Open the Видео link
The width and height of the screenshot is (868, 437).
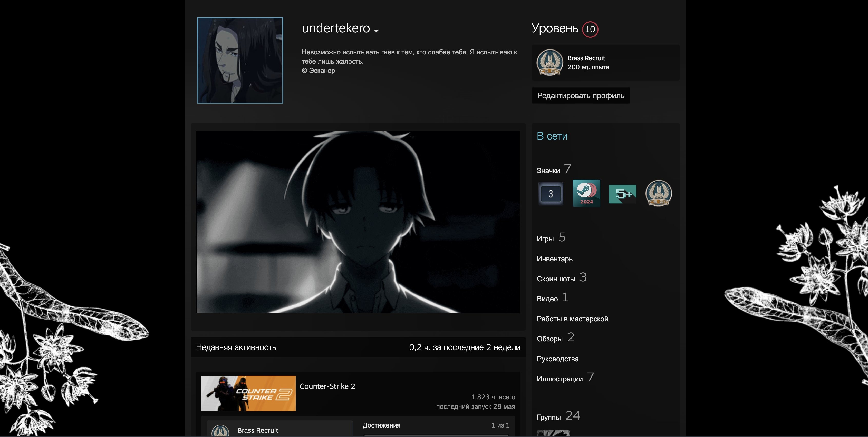pyautogui.click(x=552, y=298)
